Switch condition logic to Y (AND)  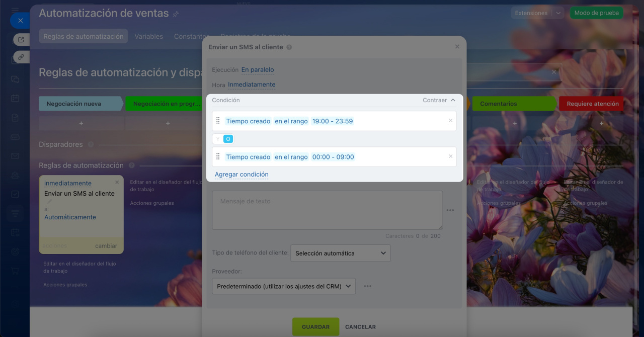[x=218, y=139]
